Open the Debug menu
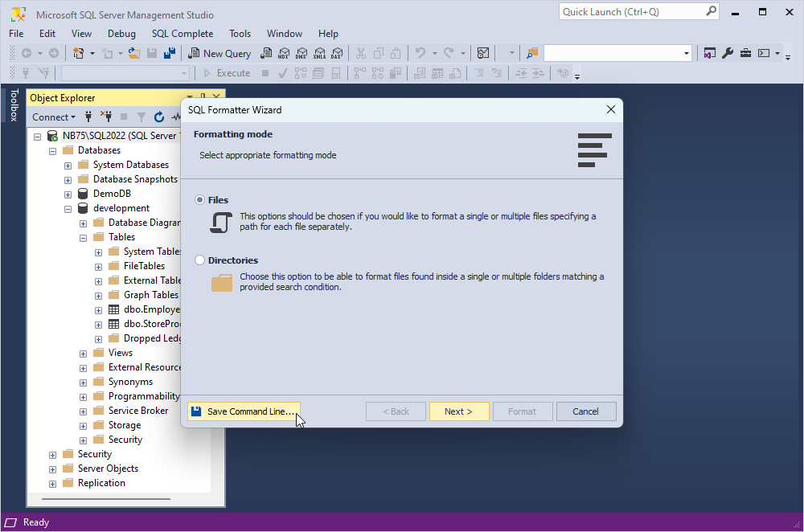The width and height of the screenshot is (804, 532). tap(121, 33)
